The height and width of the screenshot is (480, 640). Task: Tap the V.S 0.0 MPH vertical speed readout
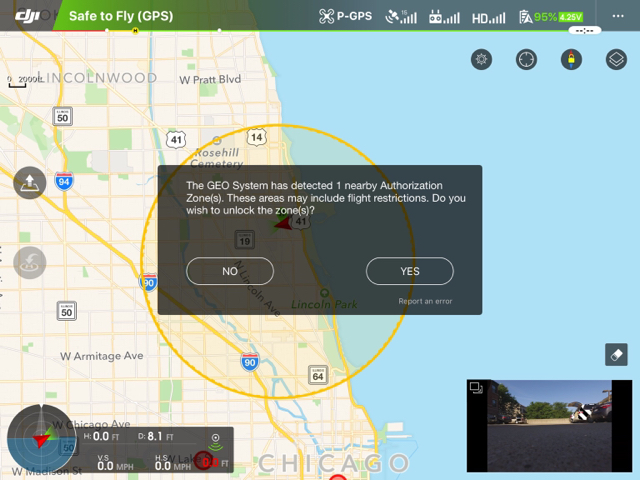(x=116, y=463)
